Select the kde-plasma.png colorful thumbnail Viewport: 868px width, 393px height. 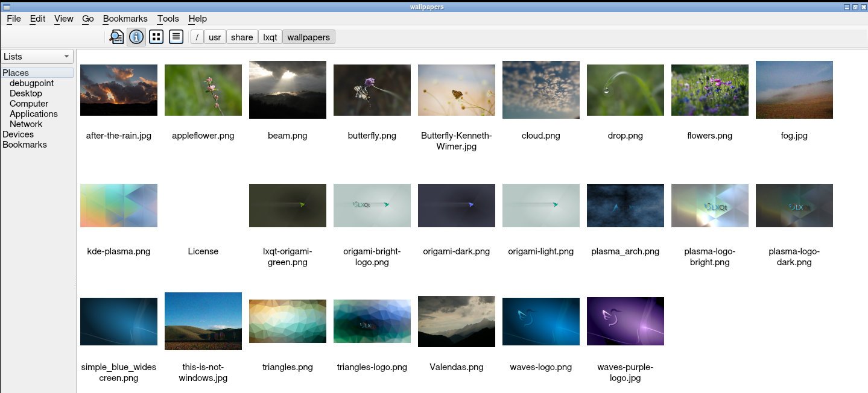point(118,206)
